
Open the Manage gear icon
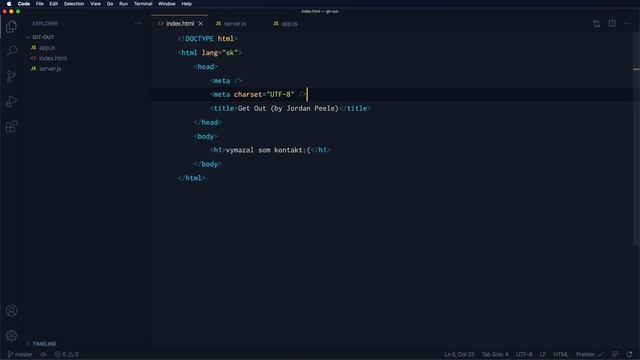click(x=11, y=336)
